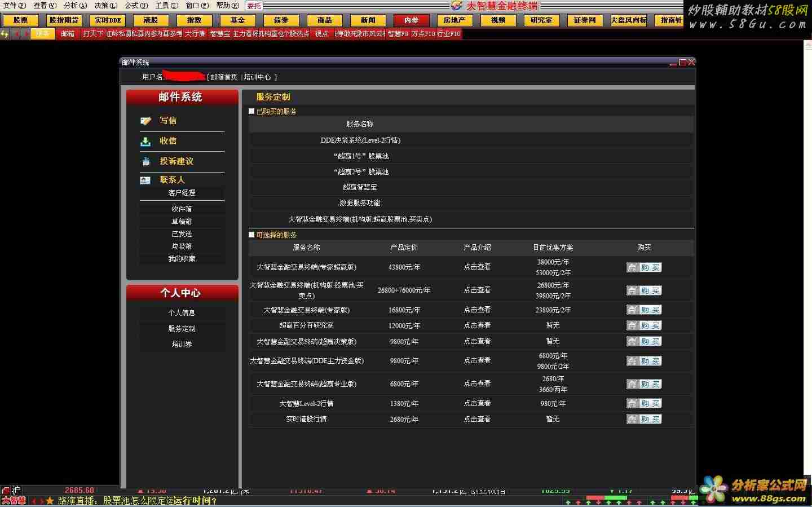This screenshot has height=507, width=812.
Task: Open 客户经理 under contacts
Action: coord(182,193)
